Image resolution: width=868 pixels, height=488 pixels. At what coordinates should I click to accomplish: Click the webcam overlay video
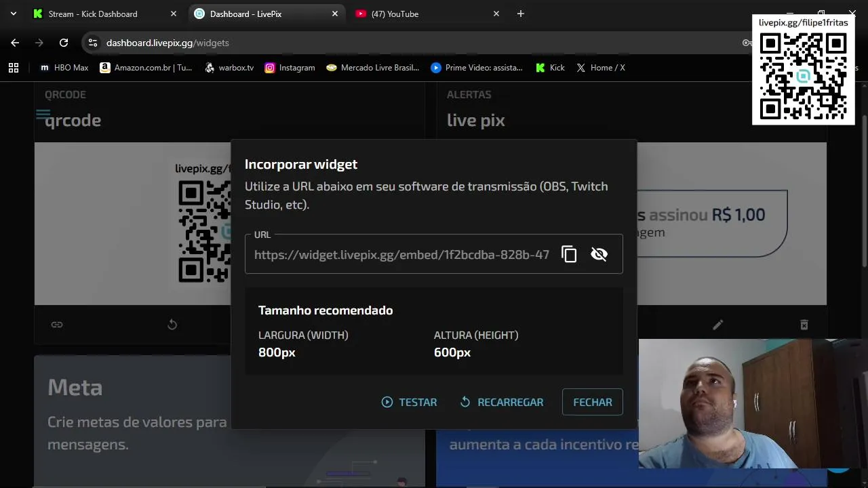pyautogui.click(x=753, y=404)
